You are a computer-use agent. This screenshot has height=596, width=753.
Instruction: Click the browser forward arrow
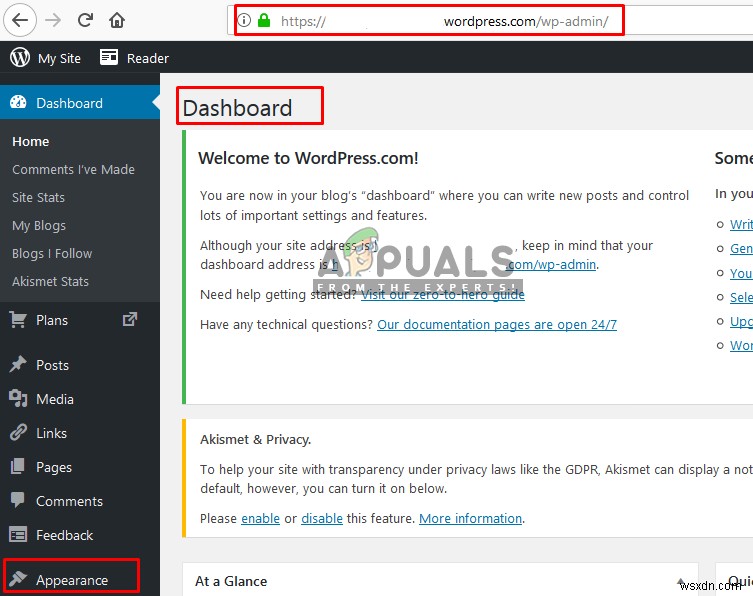pyautogui.click(x=53, y=20)
